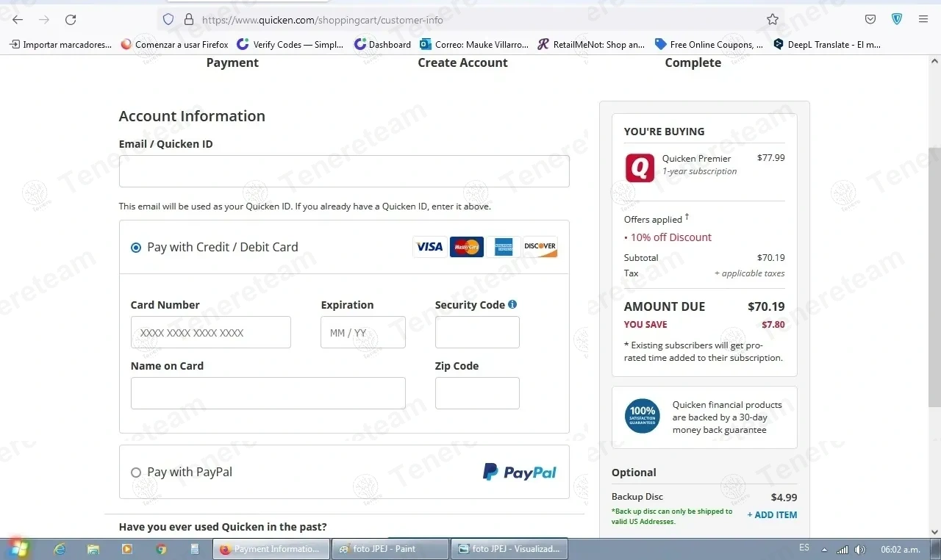Open the Chrome icon in the taskbar
The image size is (941, 560).
[161, 549]
